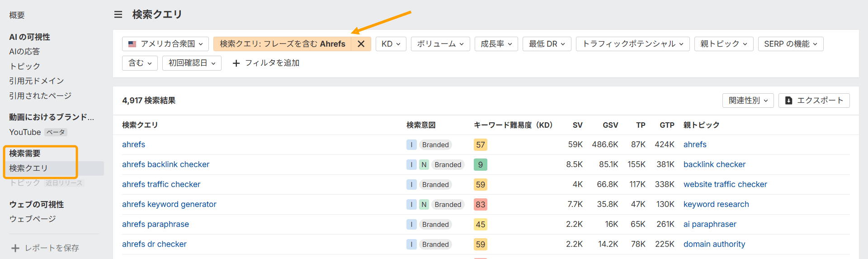
Task: Open the domain authority parent topic link
Action: click(714, 244)
